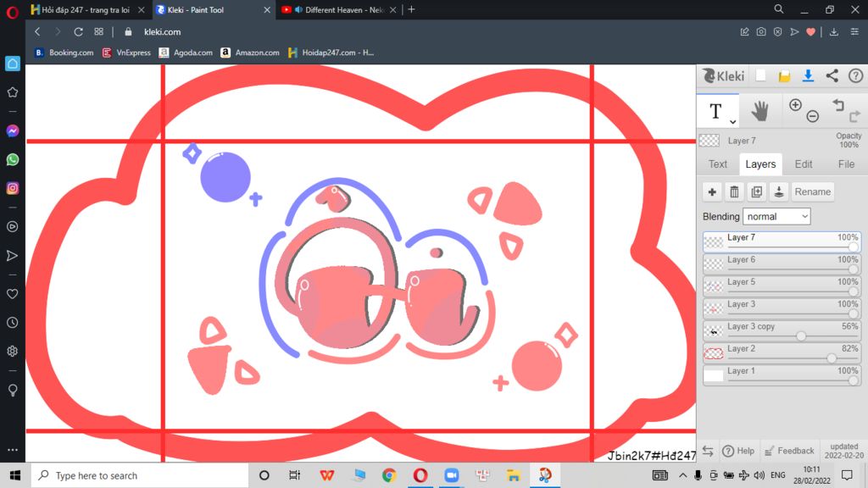Open the Windows notification center
The image size is (868, 488).
point(847,475)
